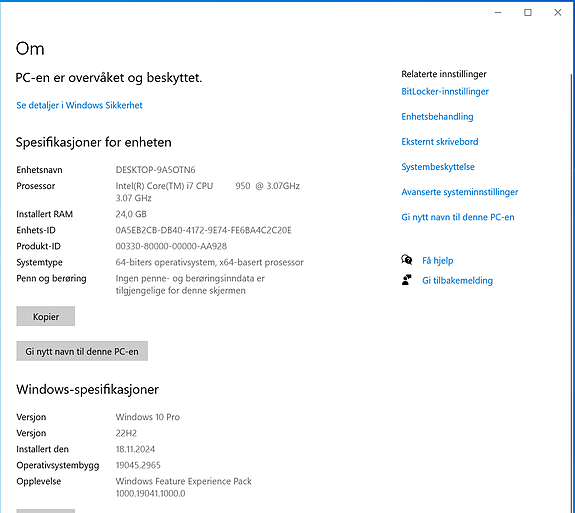The width and height of the screenshot is (575, 513).
Task: Open BitLocker-innstillinger link
Action: pyautogui.click(x=445, y=91)
